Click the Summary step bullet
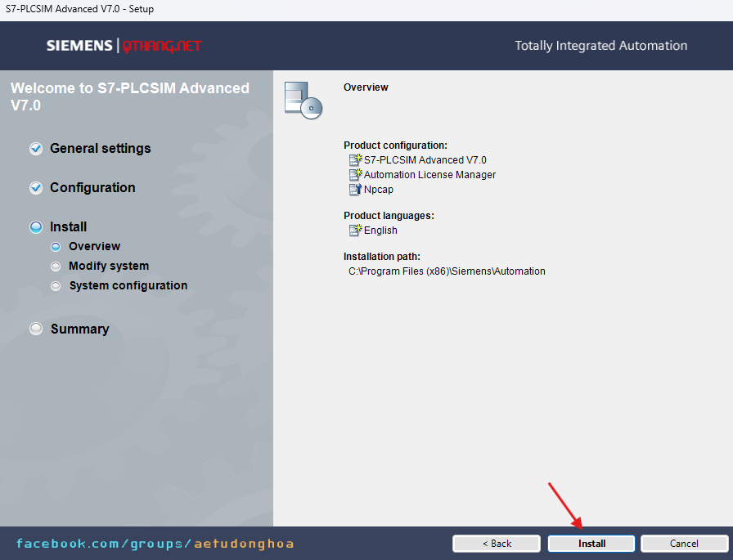This screenshot has width=733, height=560. (x=36, y=329)
